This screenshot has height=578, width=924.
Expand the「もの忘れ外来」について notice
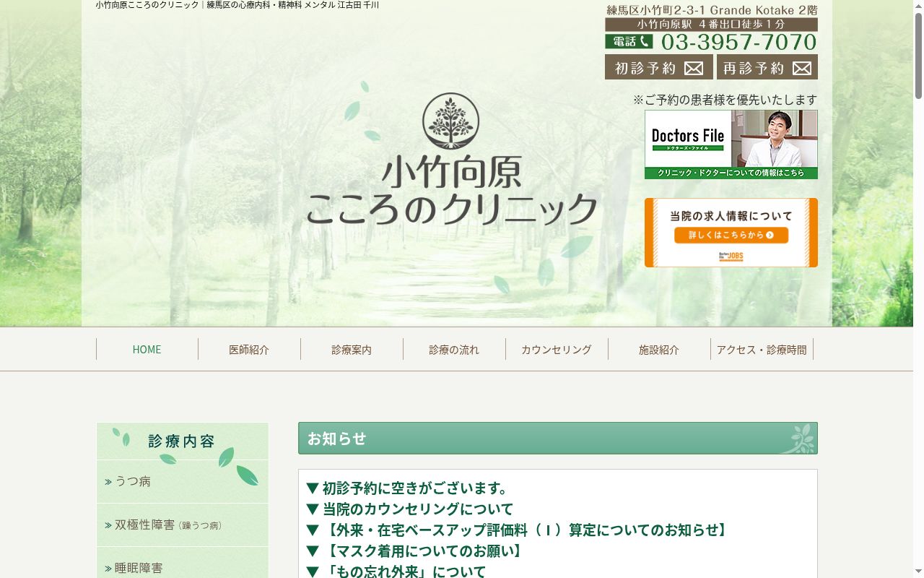(396, 571)
